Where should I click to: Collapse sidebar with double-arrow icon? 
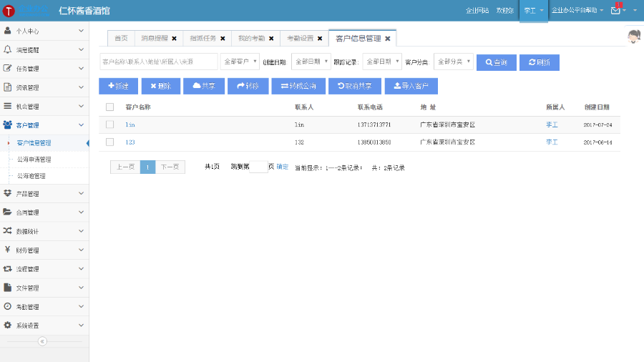click(x=42, y=341)
